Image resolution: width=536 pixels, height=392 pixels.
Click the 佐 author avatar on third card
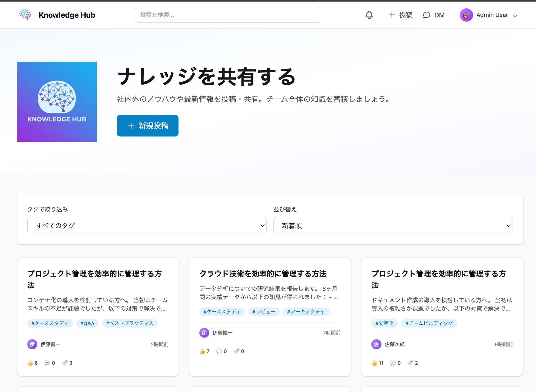tap(376, 344)
